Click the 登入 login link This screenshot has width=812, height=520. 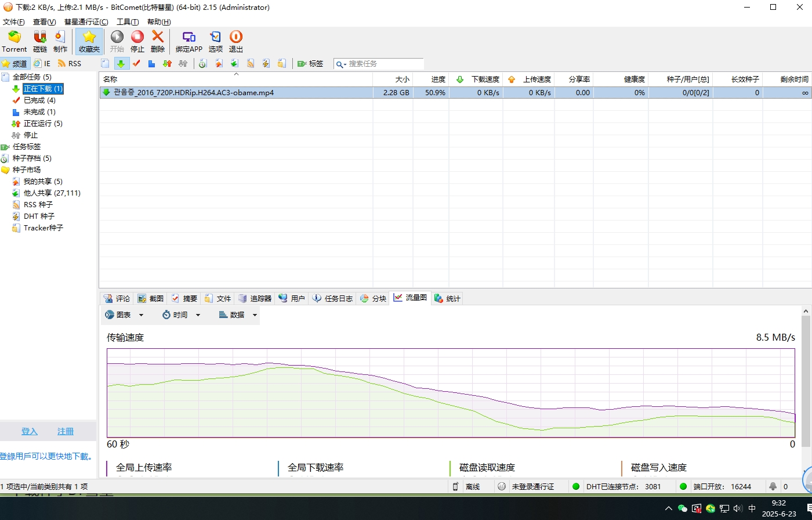click(x=30, y=432)
